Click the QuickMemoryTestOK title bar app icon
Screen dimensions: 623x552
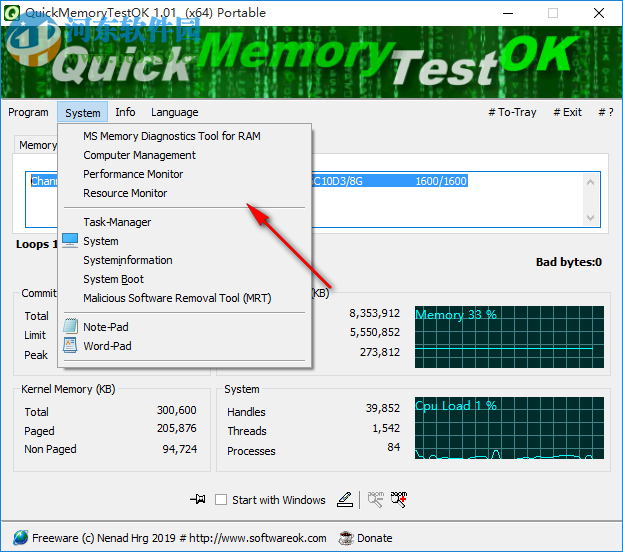click(x=12, y=13)
